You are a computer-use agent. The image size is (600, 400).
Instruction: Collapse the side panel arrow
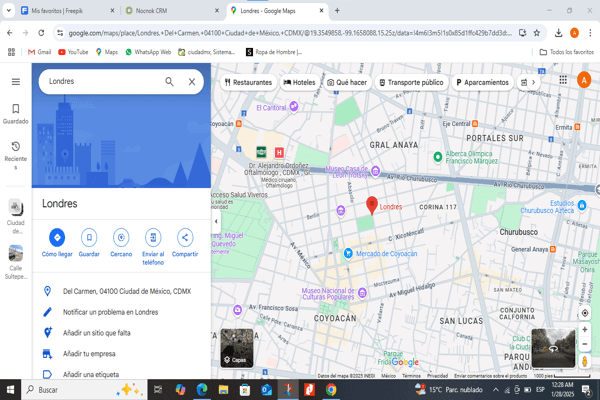[216, 221]
